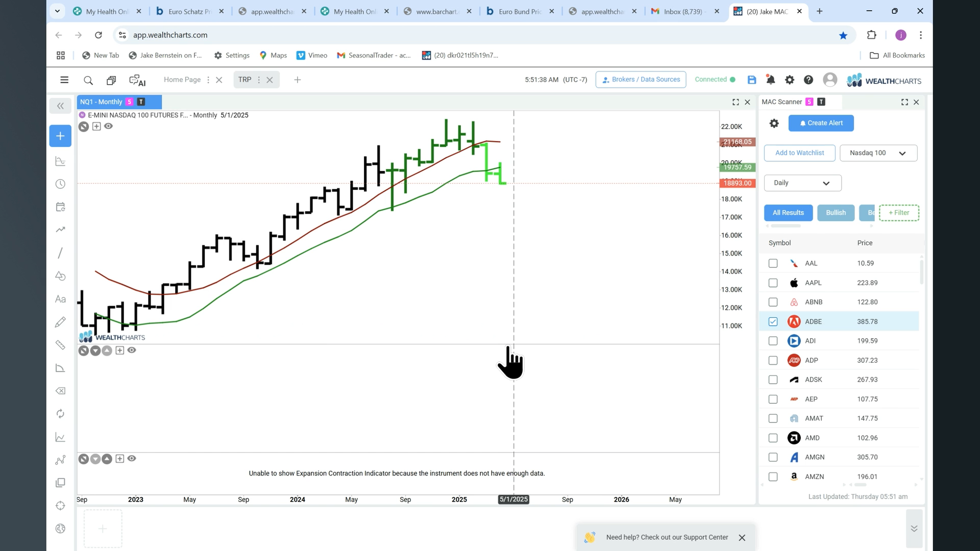The width and height of the screenshot is (980, 551).
Task: Open MAC Scanner settings gear
Action: 774,123
